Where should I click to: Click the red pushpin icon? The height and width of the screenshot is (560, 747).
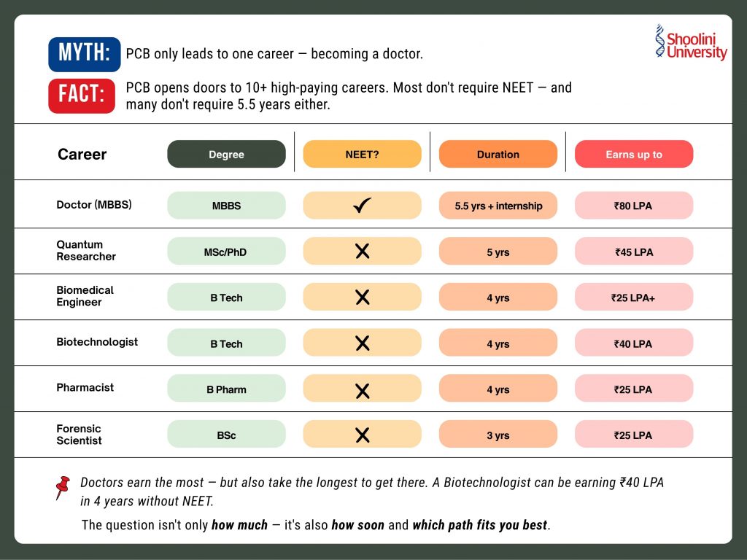click(x=63, y=487)
